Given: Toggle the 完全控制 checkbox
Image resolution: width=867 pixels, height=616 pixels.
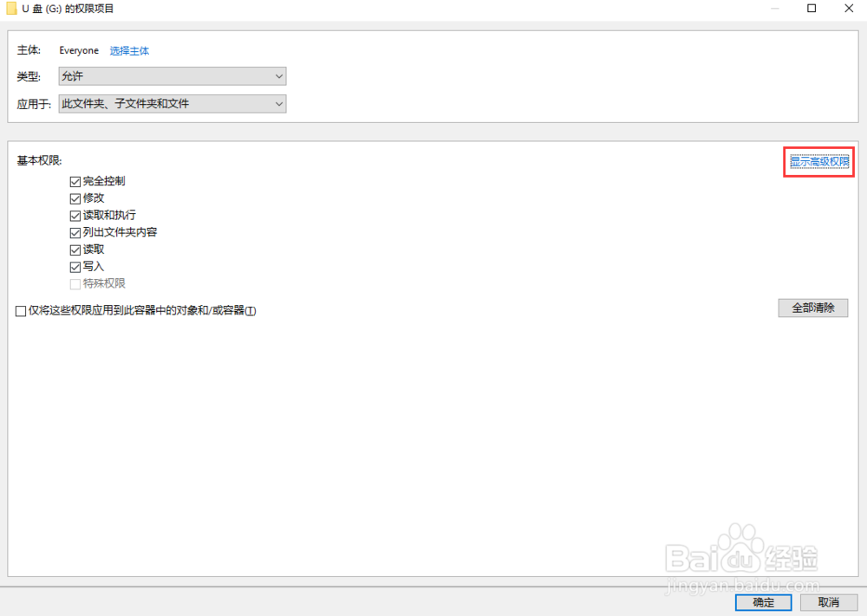Looking at the screenshot, I should pos(75,182).
